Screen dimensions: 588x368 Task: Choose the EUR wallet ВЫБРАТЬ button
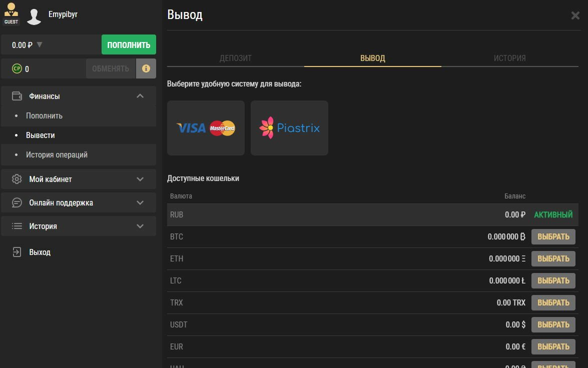tap(553, 346)
